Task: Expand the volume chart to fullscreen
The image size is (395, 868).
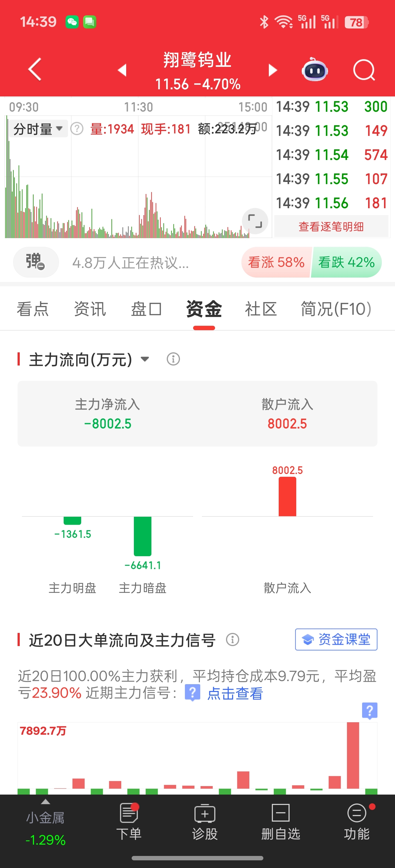Action: pyautogui.click(x=255, y=221)
